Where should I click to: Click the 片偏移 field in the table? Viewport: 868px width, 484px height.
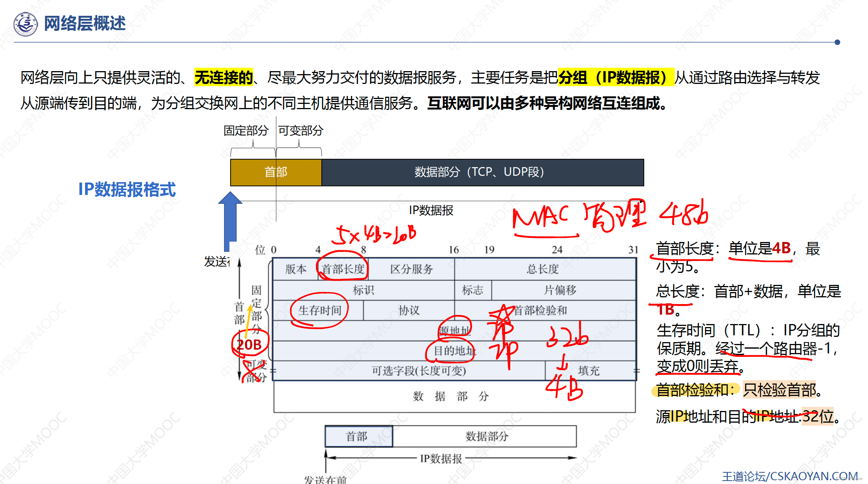(x=564, y=290)
